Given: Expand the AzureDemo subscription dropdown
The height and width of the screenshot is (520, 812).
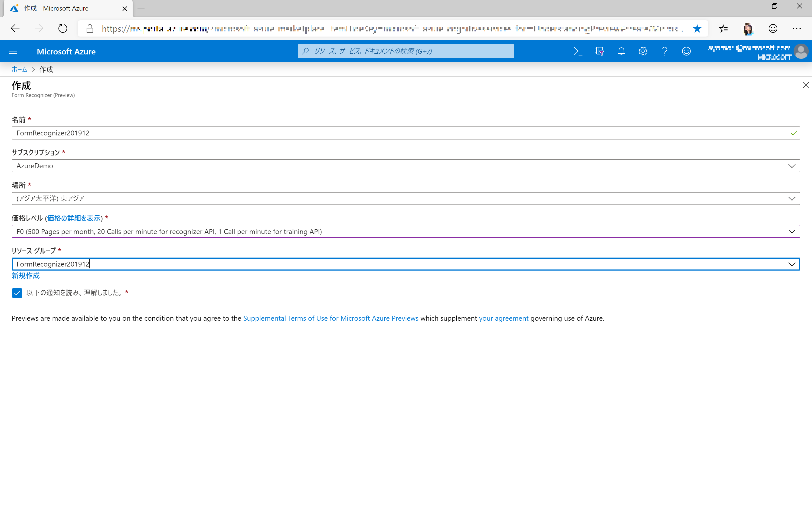Looking at the screenshot, I should pos(791,166).
